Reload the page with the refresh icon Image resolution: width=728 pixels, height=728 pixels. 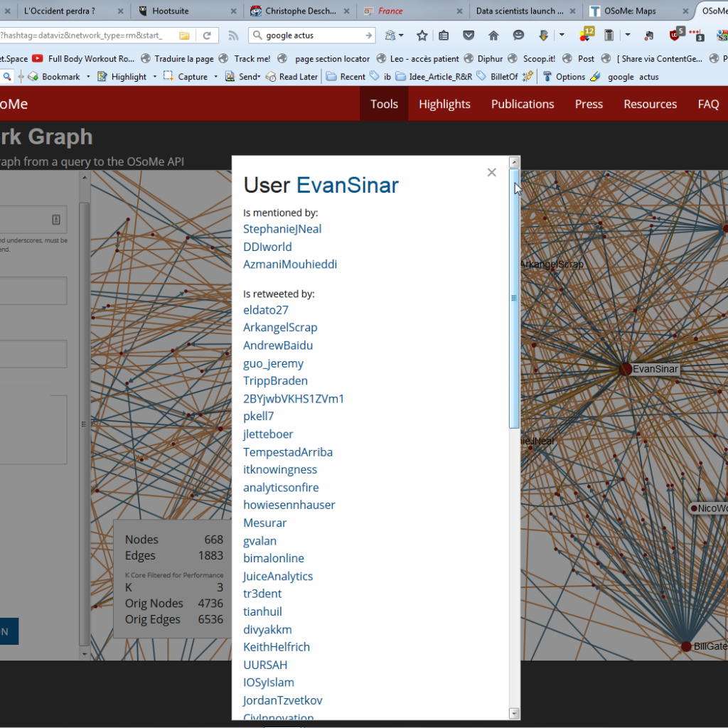coord(207,36)
